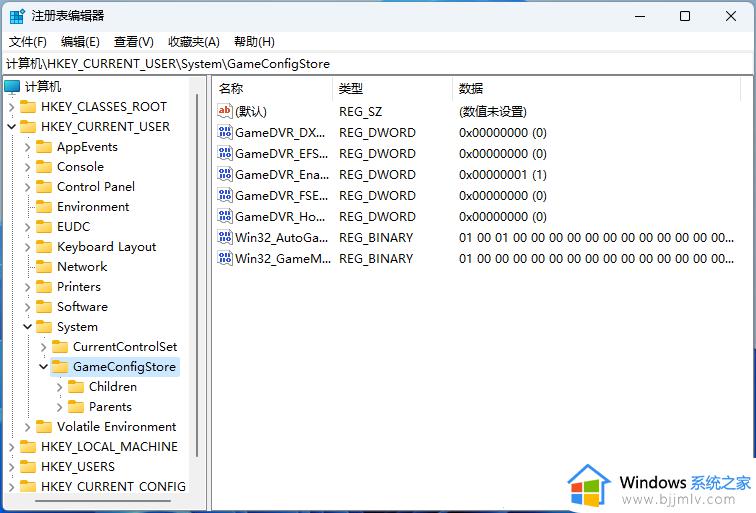Click the Printers folder icon

(44, 287)
